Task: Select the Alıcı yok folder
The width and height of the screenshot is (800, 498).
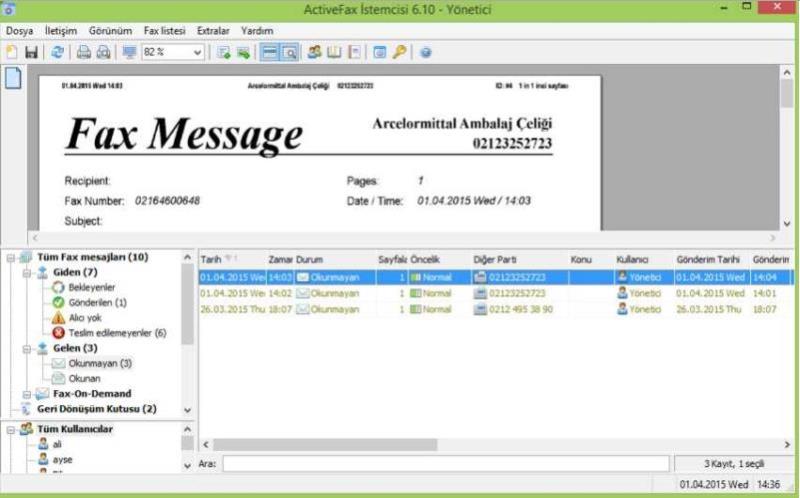Action: [x=85, y=318]
